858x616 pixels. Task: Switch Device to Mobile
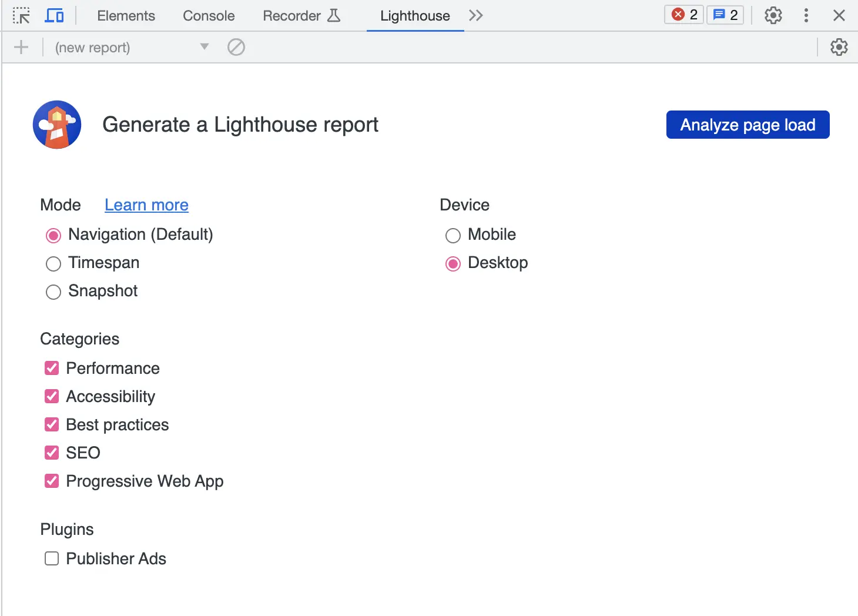[453, 235]
